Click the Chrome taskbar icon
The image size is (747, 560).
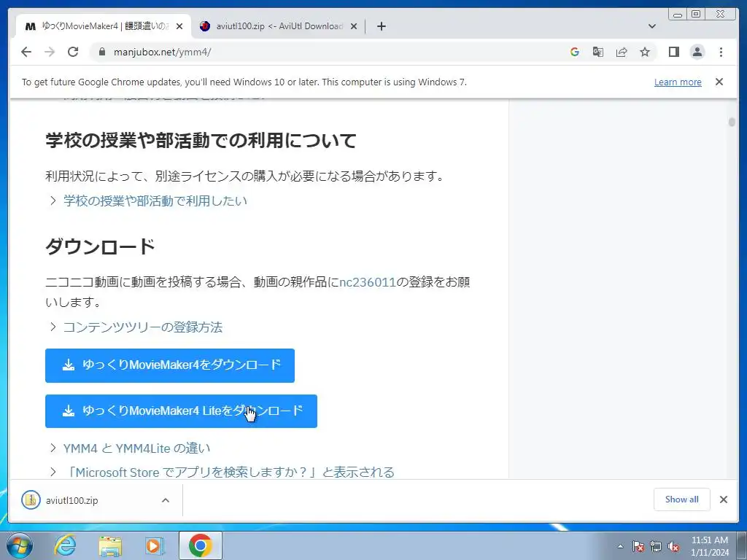[200, 545]
